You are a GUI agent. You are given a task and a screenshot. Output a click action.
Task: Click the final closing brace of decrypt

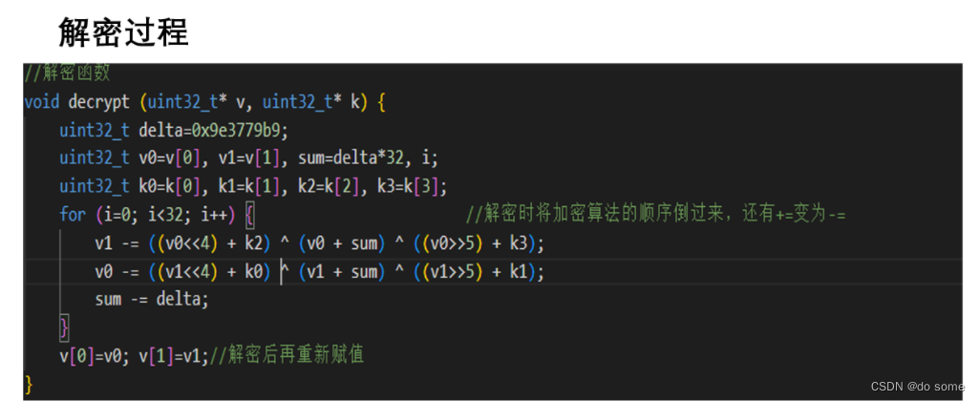pos(28,384)
